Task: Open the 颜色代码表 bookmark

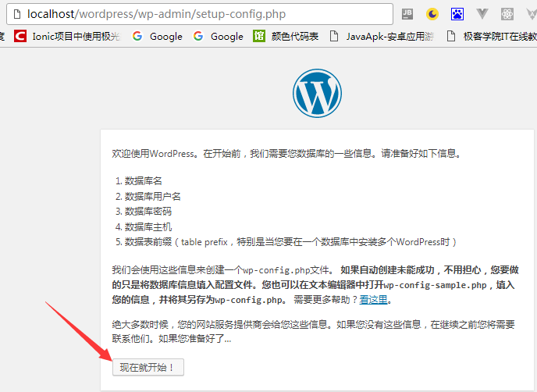Action: coord(286,36)
